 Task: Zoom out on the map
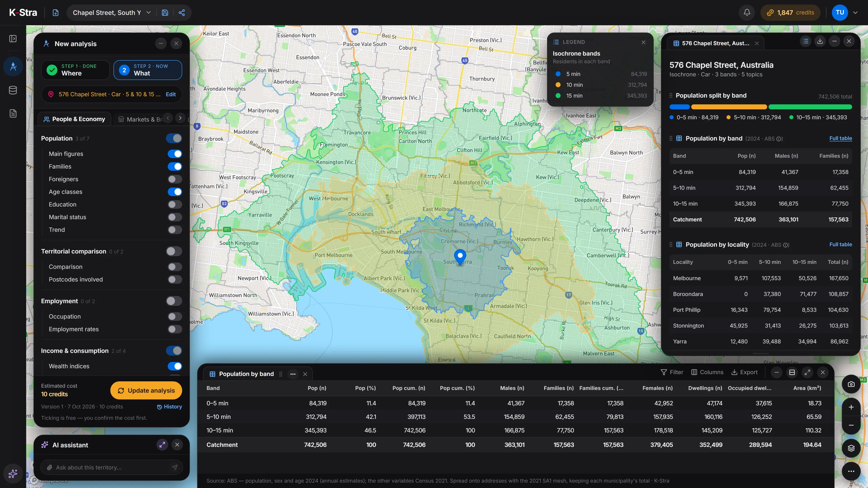[x=851, y=425]
